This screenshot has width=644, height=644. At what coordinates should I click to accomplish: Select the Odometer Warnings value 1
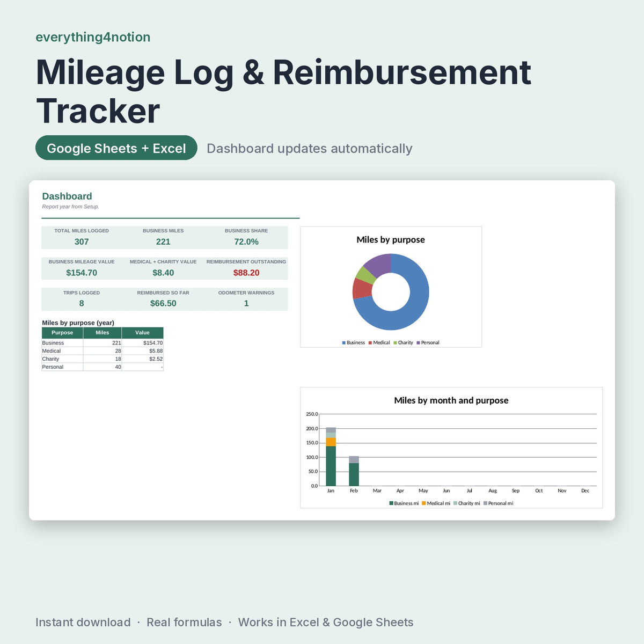tap(246, 304)
